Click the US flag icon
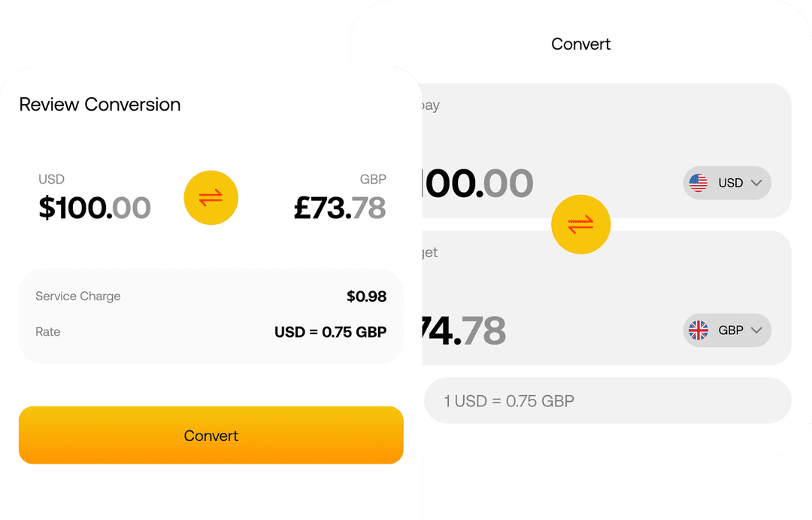 (698, 183)
